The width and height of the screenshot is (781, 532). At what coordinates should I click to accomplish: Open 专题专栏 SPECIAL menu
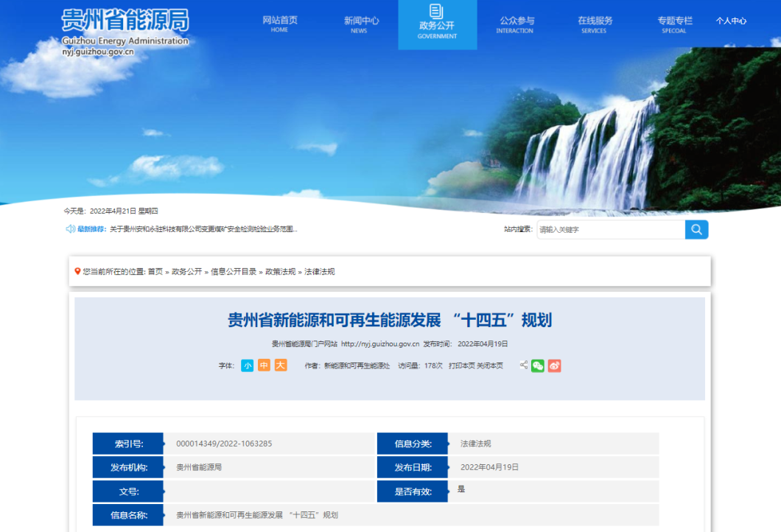pyautogui.click(x=674, y=24)
